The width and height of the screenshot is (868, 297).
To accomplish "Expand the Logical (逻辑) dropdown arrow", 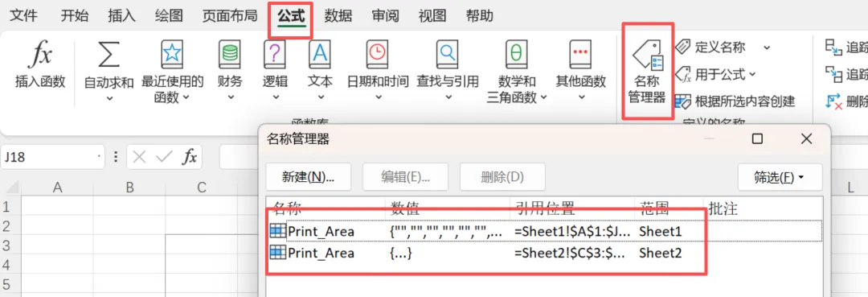I will point(275,97).
